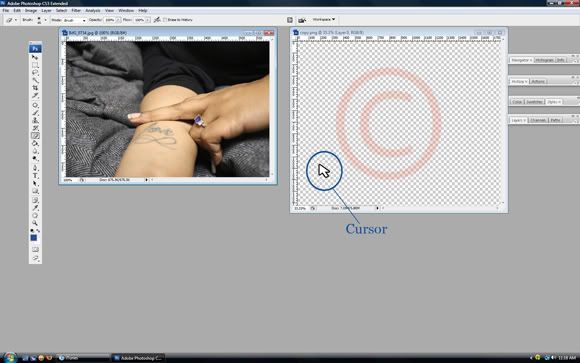Switch to the Navigator panel tab
Image resolution: width=580 pixels, height=363 pixels.
522,60
